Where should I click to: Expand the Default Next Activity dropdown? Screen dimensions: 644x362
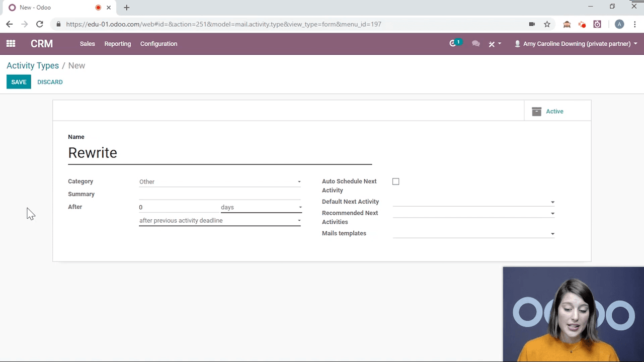tap(473, 202)
